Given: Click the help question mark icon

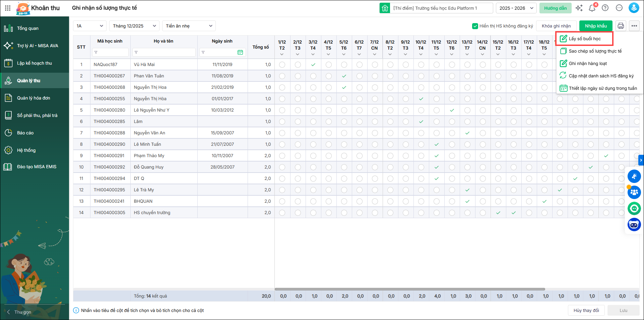Looking at the screenshot, I should click(605, 8).
